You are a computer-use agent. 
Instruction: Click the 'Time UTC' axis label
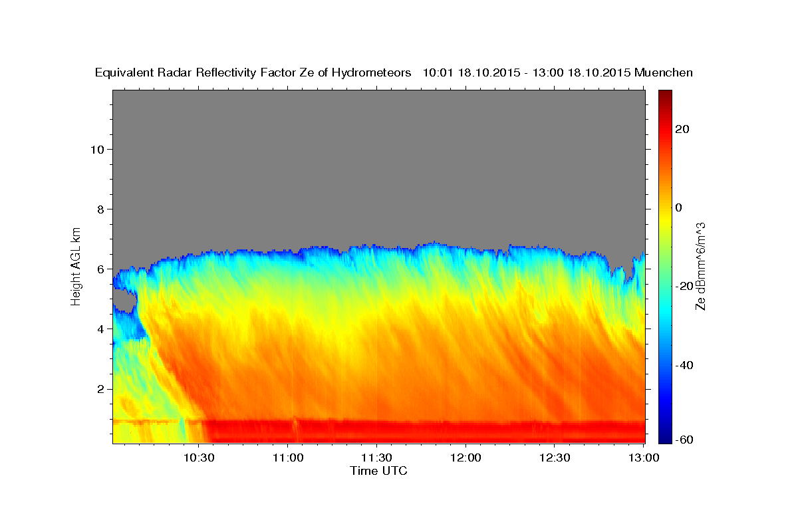pyautogui.click(x=378, y=471)
